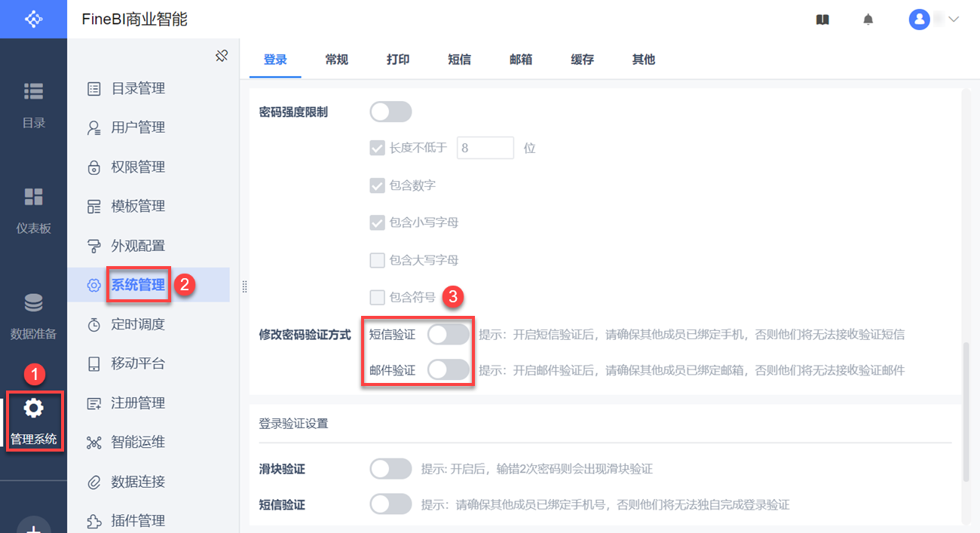
Task: Open the 仪表板 dashboard icon
Action: [x=33, y=198]
